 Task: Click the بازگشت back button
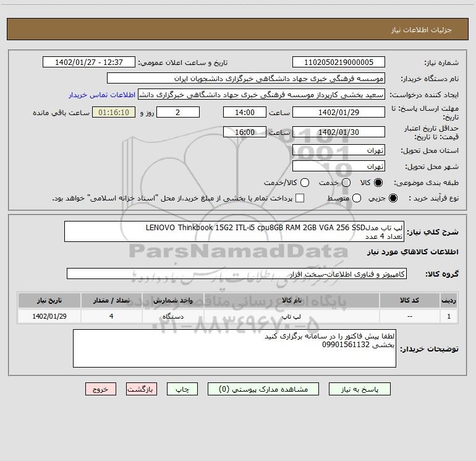(142, 389)
